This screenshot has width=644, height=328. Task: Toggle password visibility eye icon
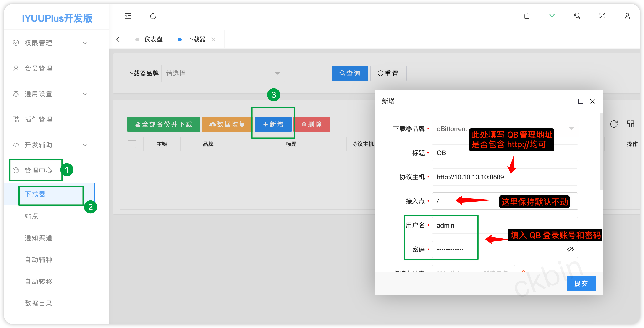coord(570,249)
